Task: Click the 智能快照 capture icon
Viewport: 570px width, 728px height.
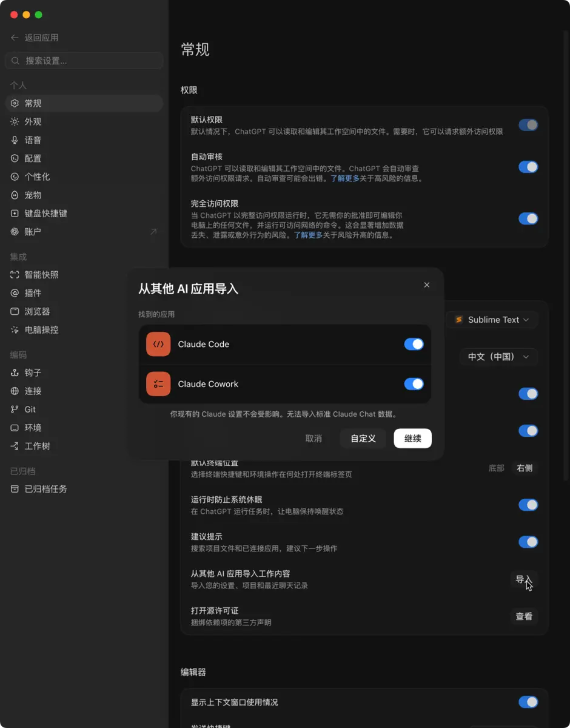Action: (15, 275)
